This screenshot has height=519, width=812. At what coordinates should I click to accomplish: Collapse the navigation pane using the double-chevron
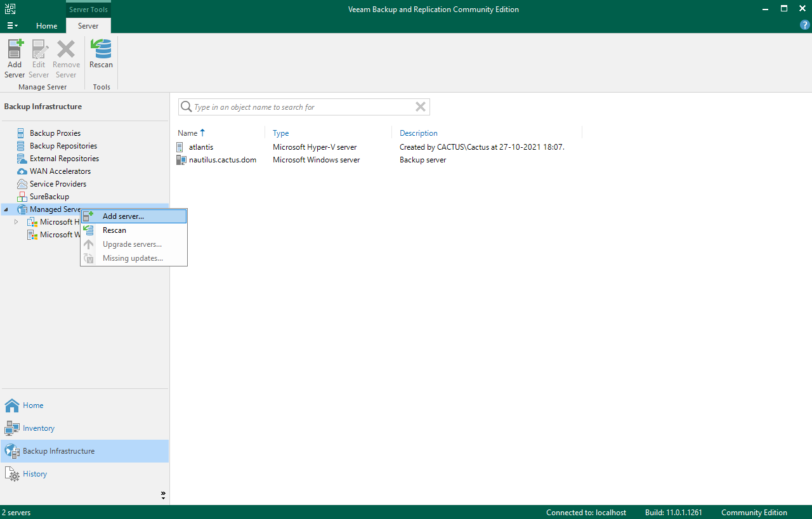(x=163, y=494)
